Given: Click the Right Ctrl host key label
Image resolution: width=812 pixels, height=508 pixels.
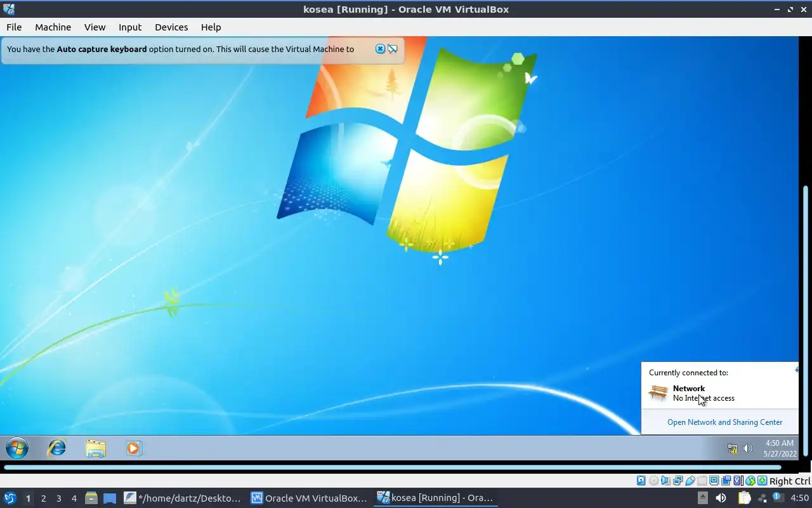Looking at the screenshot, I should pos(790,481).
